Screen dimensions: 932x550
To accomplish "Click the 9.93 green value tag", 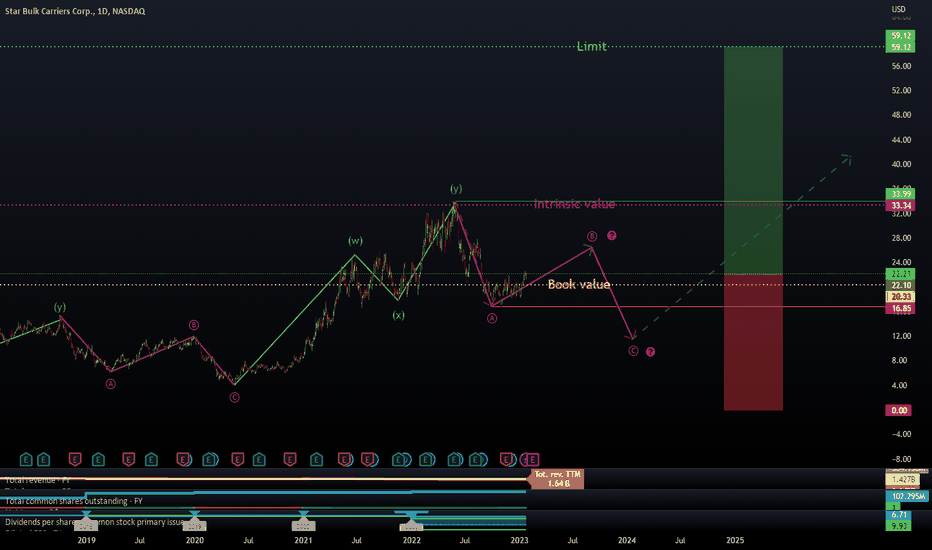I will tap(898, 526).
